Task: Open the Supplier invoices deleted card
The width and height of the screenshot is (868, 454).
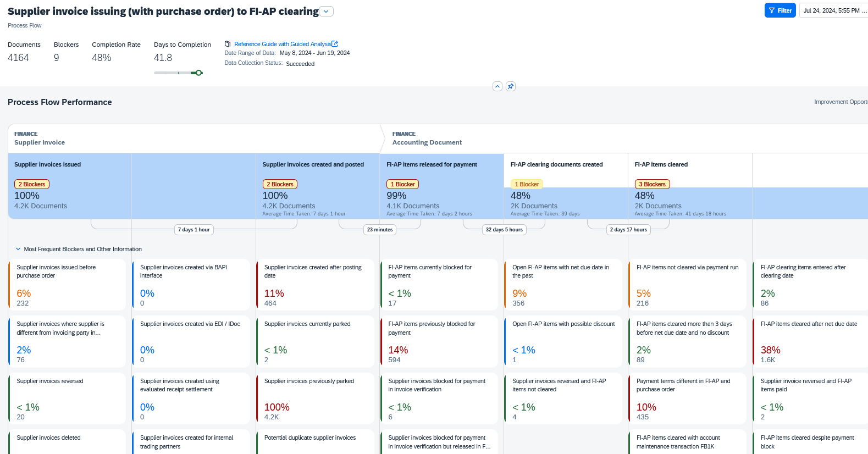Action: click(67, 442)
